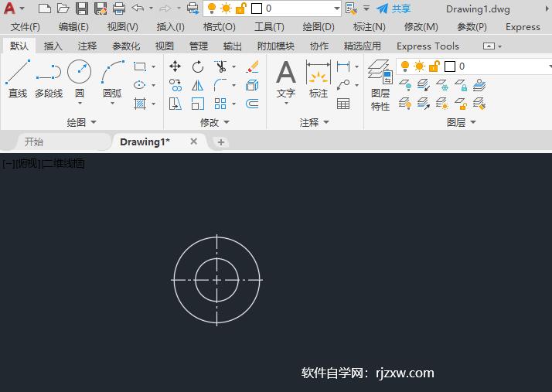The height and width of the screenshot is (392, 552).
Task: Select the Circle (圆) tool
Action: tap(79, 78)
